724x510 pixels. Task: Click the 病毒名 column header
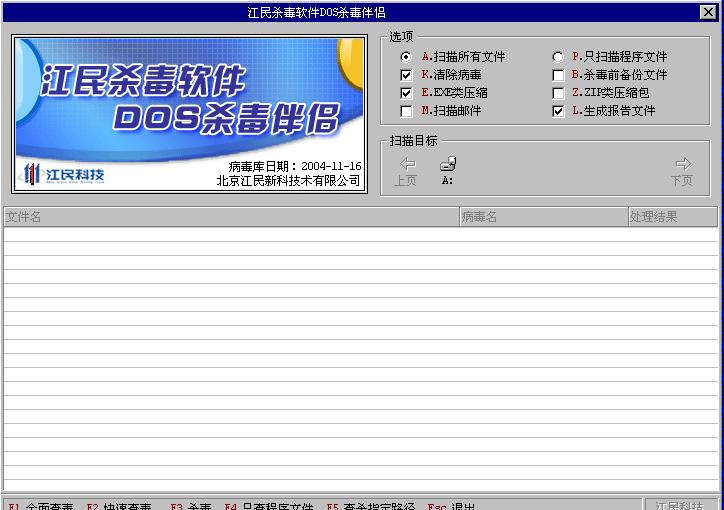point(544,216)
